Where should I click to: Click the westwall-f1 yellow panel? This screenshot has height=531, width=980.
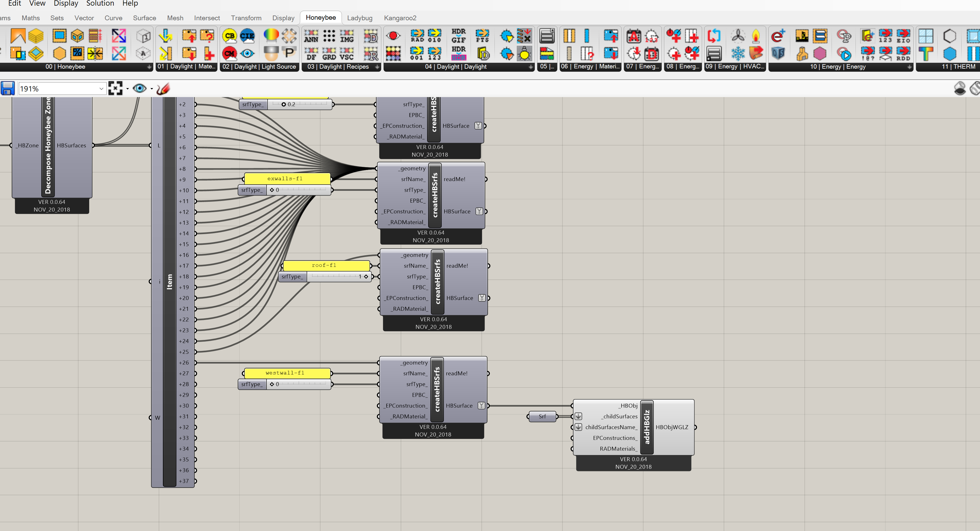[x=287, y=373]
